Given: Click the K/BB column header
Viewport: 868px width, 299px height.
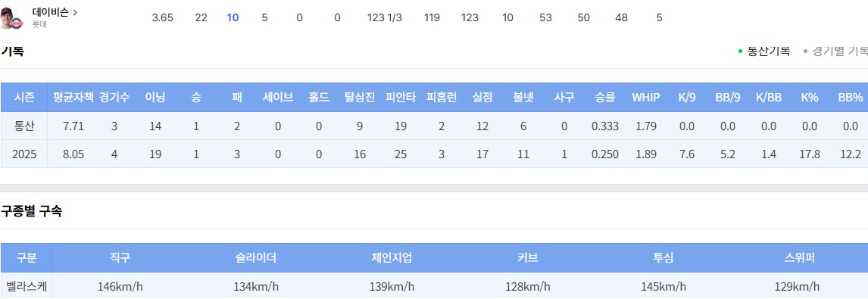Looking at the screenshot, I should coord(769,98).
